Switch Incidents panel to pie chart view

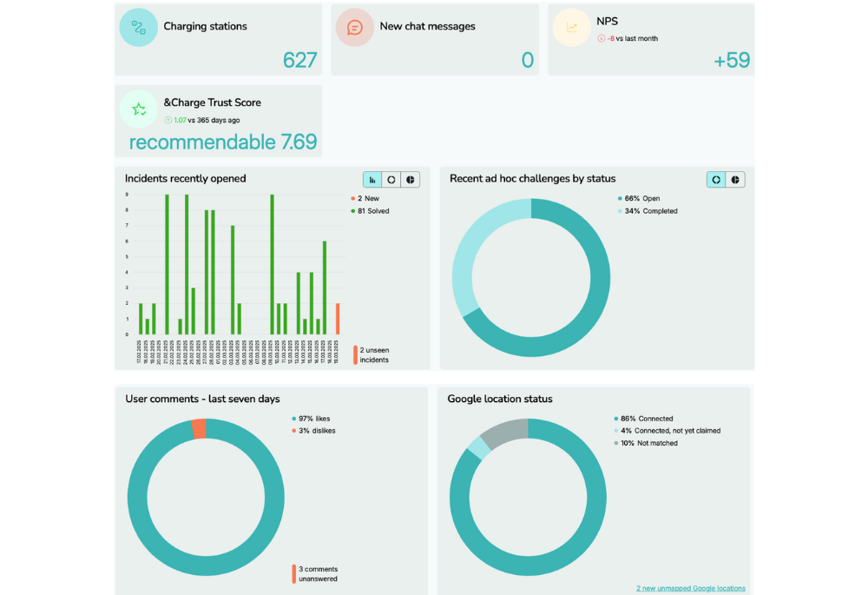(411, 180)
